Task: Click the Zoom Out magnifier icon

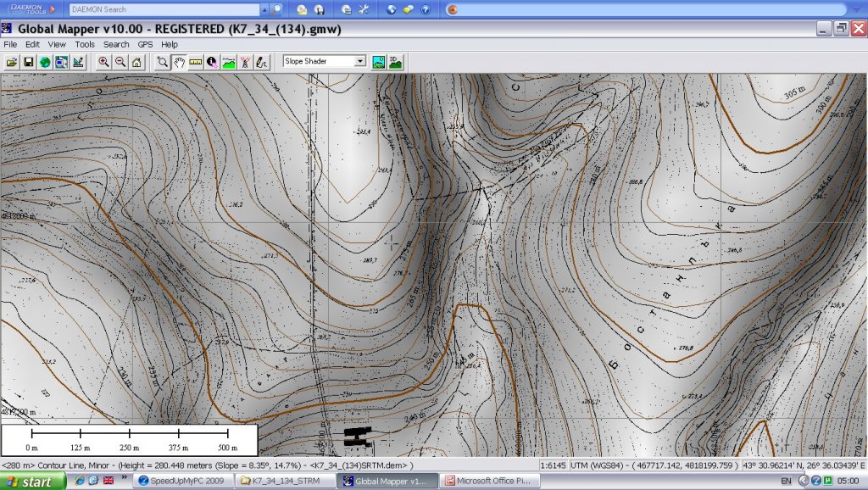Action: tap(120, 62)
